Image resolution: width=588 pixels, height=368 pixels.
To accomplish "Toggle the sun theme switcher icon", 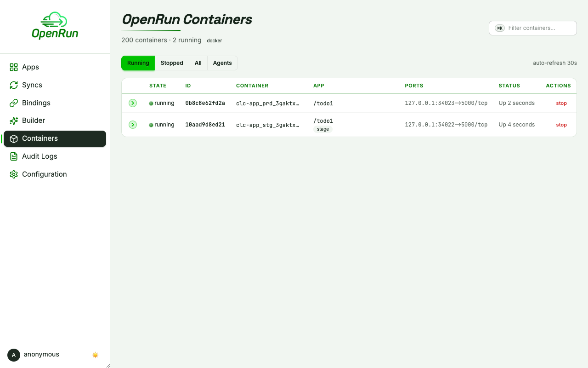I will (95, 355).
